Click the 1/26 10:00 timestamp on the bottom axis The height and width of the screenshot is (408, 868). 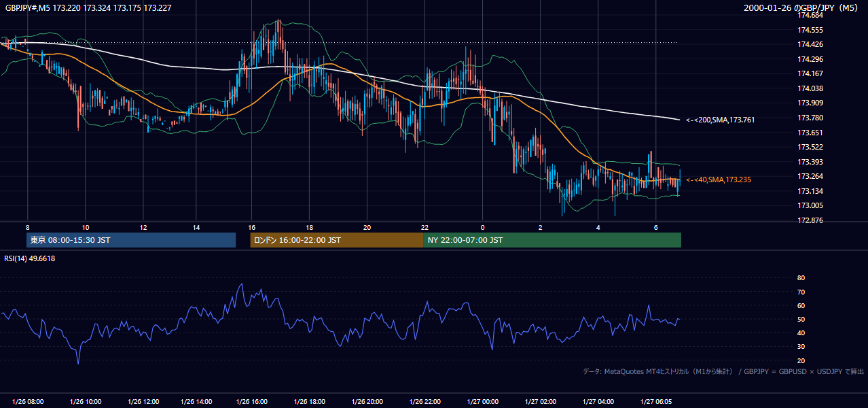(x=85, y=402)
